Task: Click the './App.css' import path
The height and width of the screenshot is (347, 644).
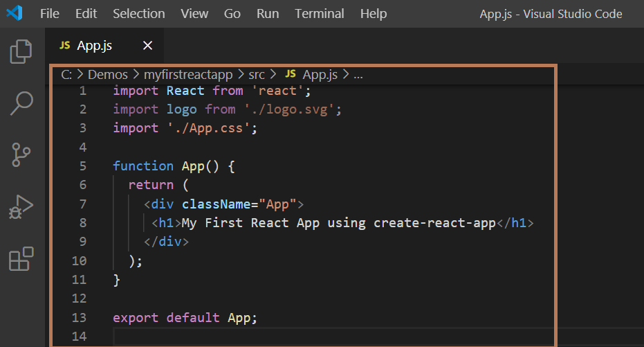Action: coord(209,128)
